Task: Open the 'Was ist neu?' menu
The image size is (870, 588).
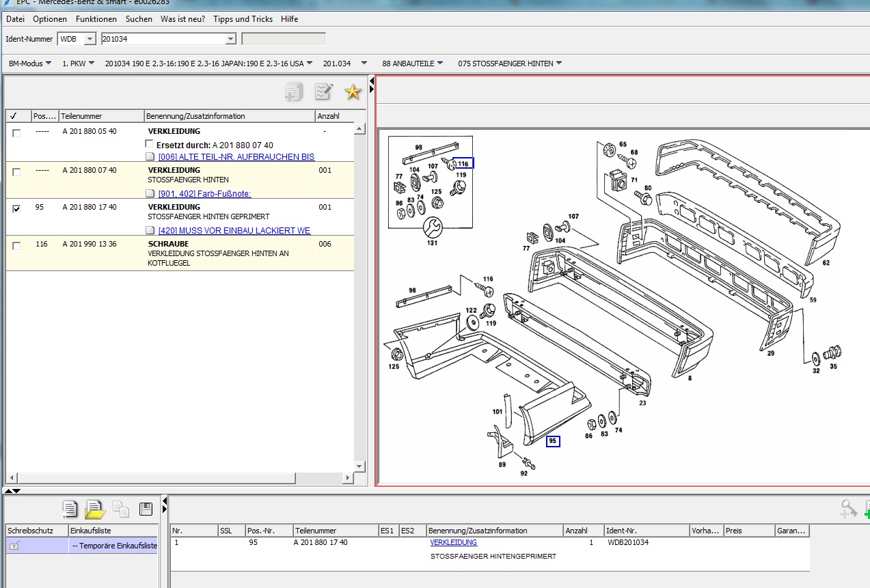Action: 182,19
